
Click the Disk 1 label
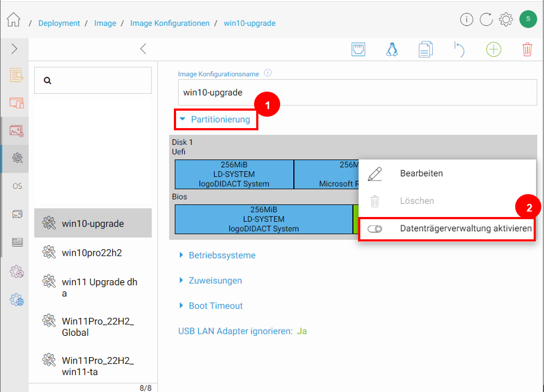182,142
